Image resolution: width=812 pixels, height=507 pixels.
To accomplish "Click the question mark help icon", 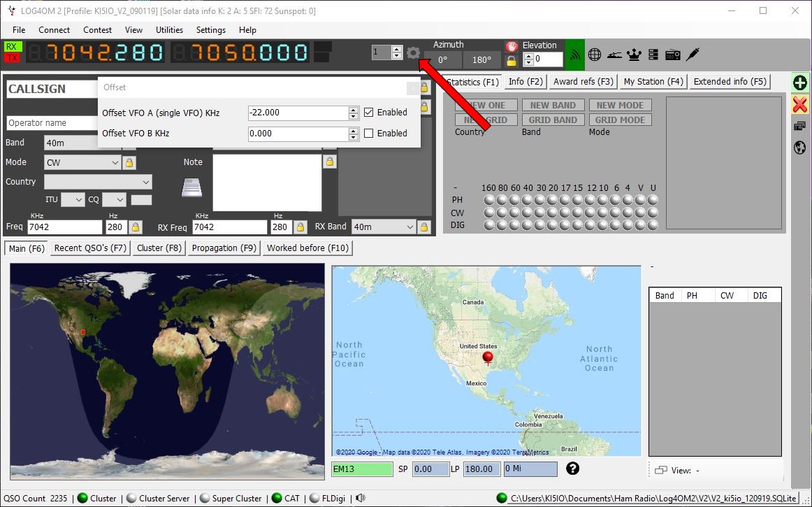I will 572,468.
